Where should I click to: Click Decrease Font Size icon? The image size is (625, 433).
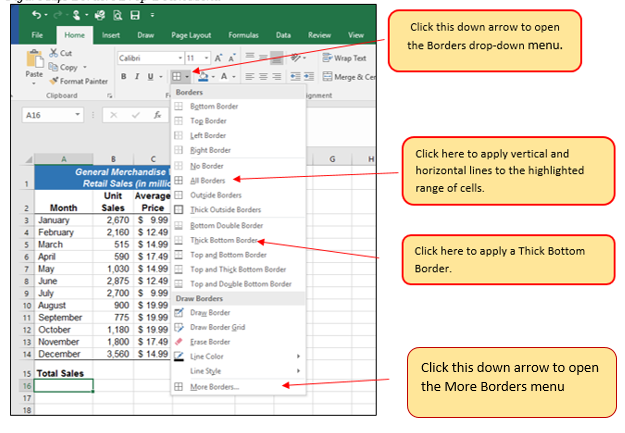(232, 58)
